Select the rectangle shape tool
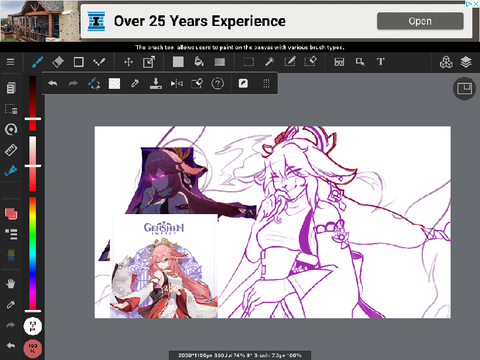 coord(79,62)
